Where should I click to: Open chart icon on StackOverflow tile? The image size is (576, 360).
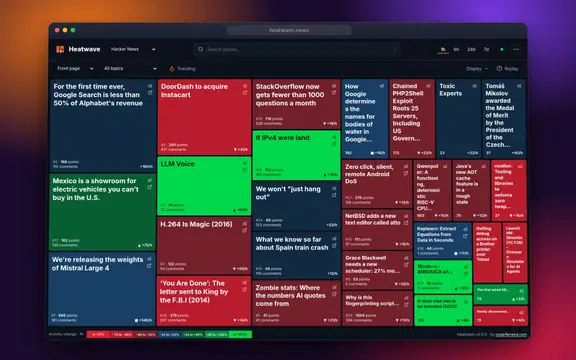click(334, 86)
